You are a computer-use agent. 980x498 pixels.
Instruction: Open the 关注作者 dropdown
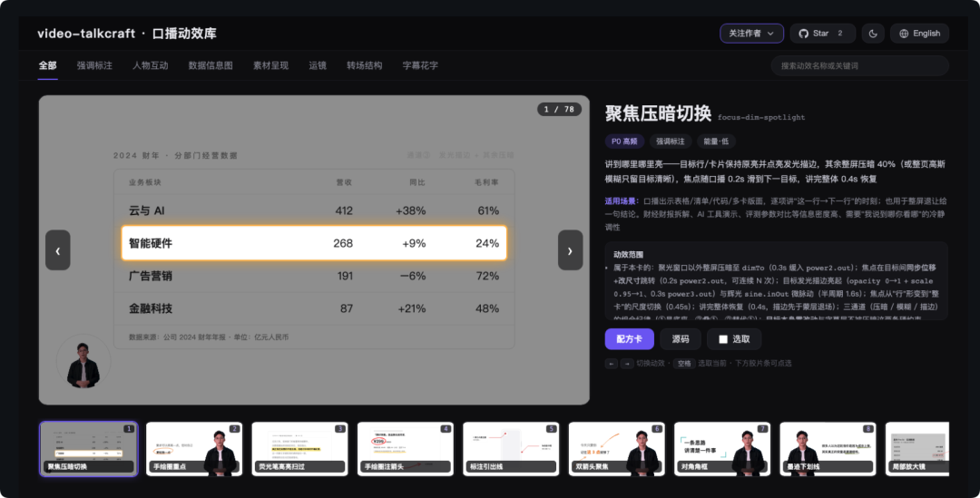[x=751, y=34]
